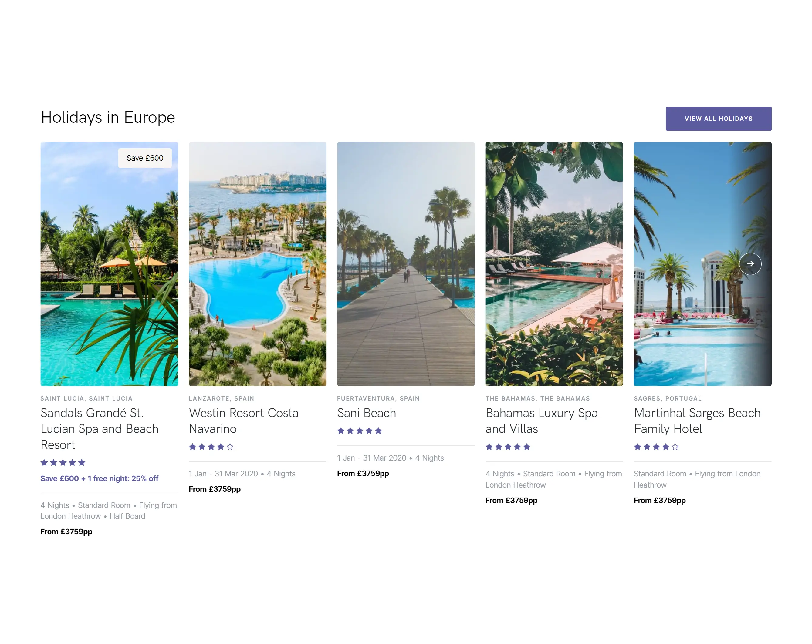This screenshot has width=812, height=644.
Task: Click the VIEW ALL HOLIDAYS button
Action: (x=718, y=118)
